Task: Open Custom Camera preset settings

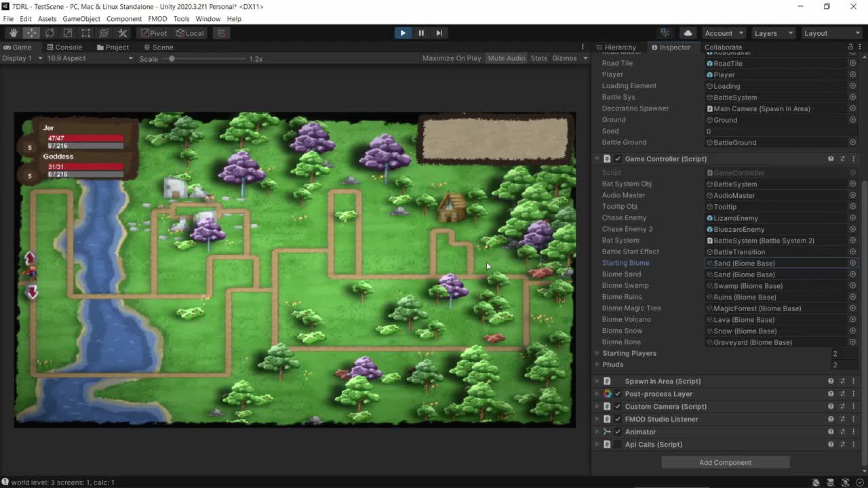Action: (842, 407)
